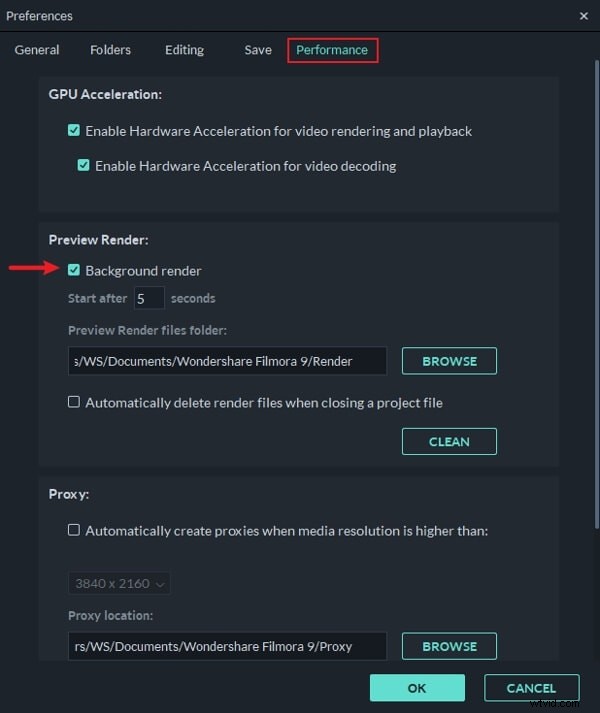Uncheck hardware acceleration for video decoding
Viewport: 600px width, 713px height.
83,165
